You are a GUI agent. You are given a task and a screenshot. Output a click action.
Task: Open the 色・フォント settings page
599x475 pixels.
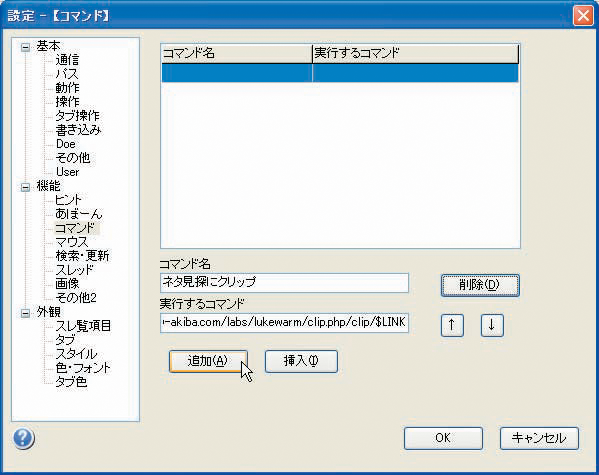(x=83, y=368)
